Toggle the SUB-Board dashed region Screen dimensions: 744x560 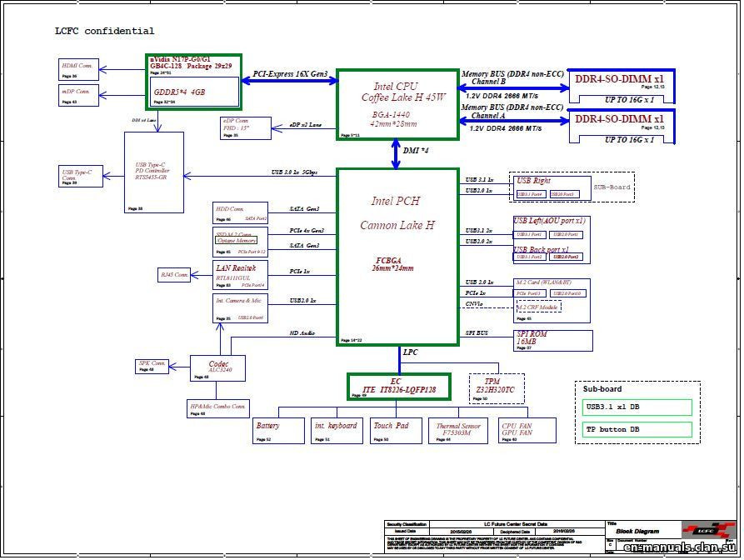coord(612,187)
